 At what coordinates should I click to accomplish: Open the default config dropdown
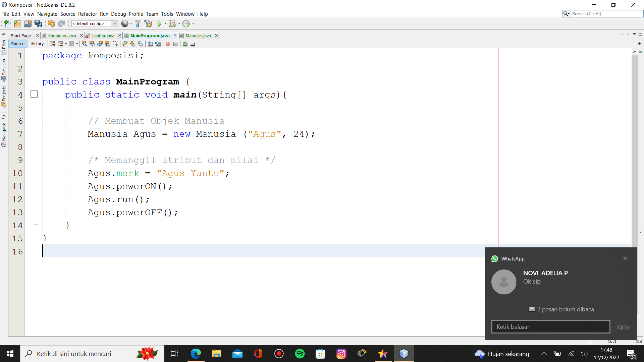pyautogui.click(x=114, y=23)
